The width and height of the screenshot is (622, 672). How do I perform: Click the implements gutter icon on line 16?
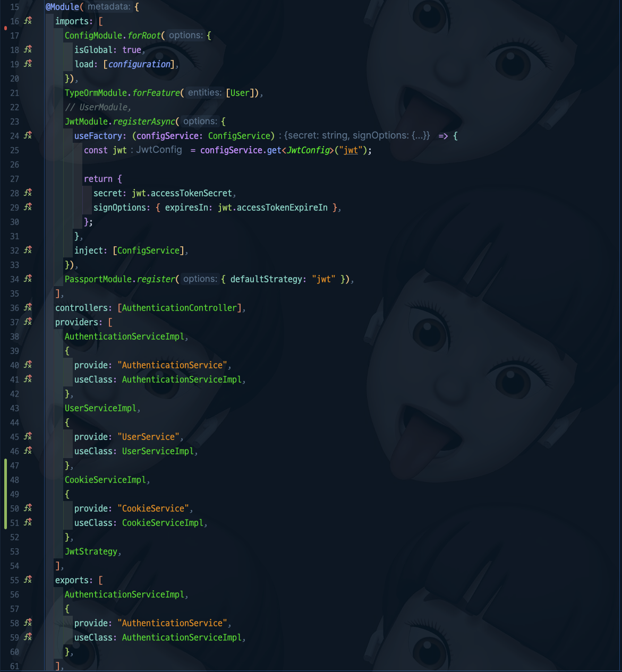coord(28,21)
